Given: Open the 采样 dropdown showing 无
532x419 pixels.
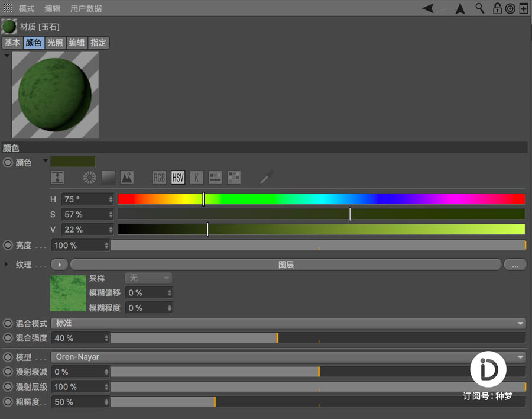Looking at the screenshot, I should click(x=148, y=278).
